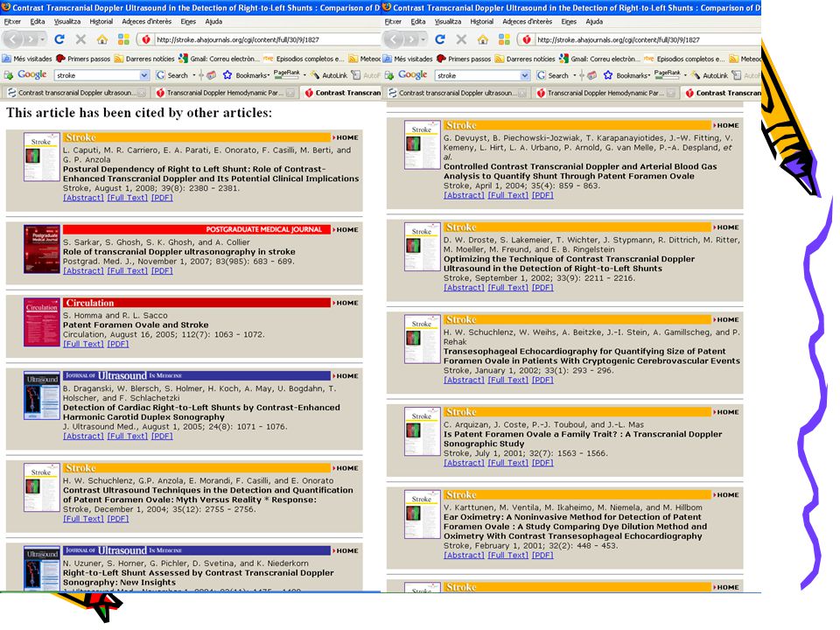Open the Gmail bookmark in the left browser
The height and width of the screenshot is (630, 840).
pos(219,59)
